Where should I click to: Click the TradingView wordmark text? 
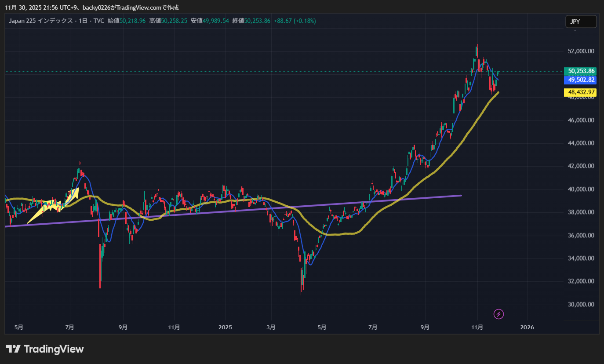(54, 349)
